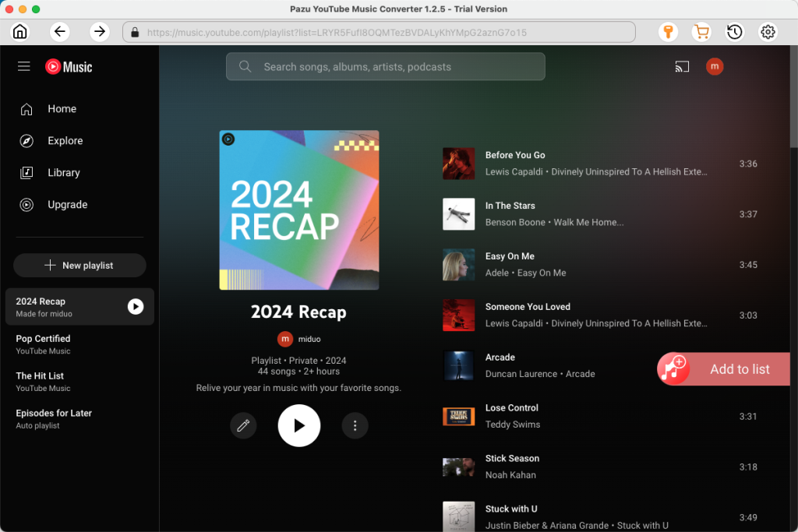Image resolution: width=798 pixels, height=532 pixels.
Task: Open the key registration icon in toolbar
Action: tap(668, 32)
